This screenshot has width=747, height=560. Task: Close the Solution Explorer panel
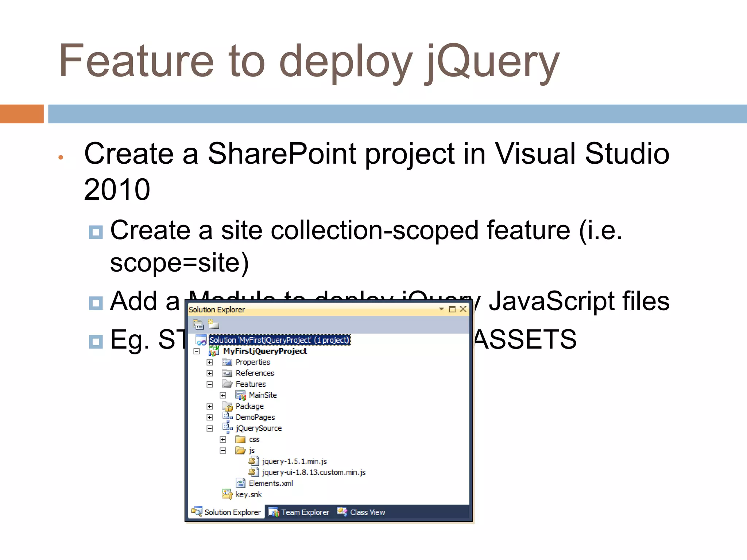pos(463,309)
